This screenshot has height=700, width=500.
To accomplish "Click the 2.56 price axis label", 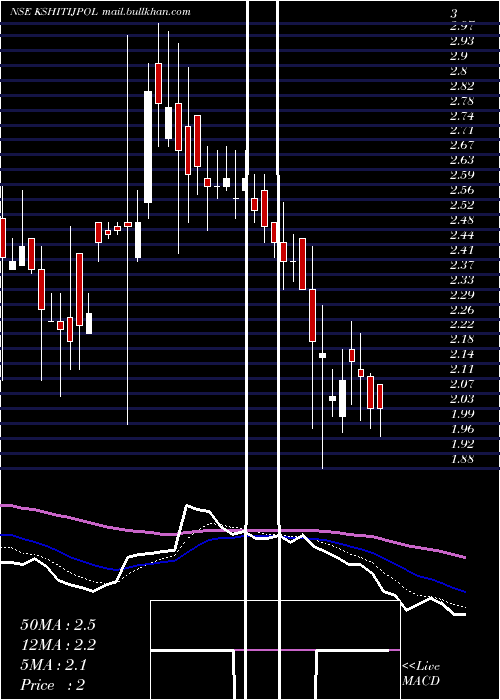I will click(462, 190).
